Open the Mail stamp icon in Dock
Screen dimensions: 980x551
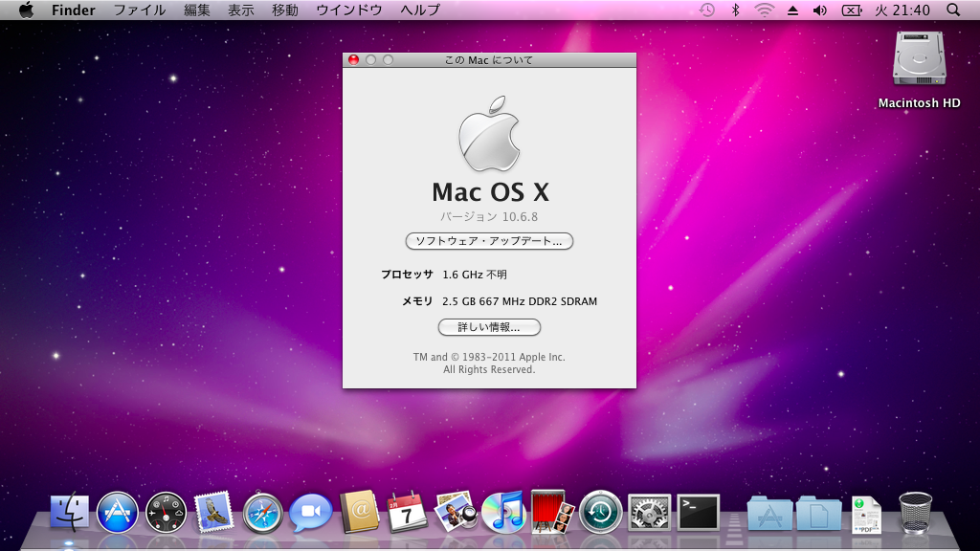[213, 513]
